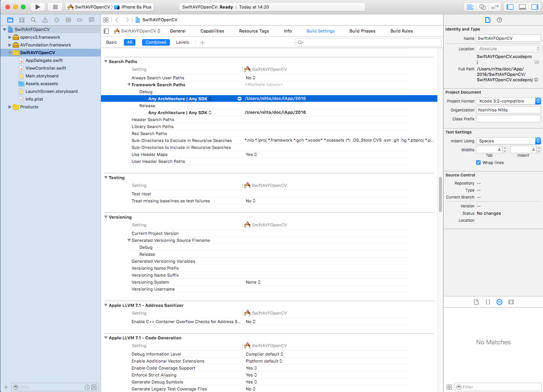The height and width of the screenshot is (392, 543).
Task: Switch to the Build Phases tab
Action: pyautogui.click(x=362, y=31)
